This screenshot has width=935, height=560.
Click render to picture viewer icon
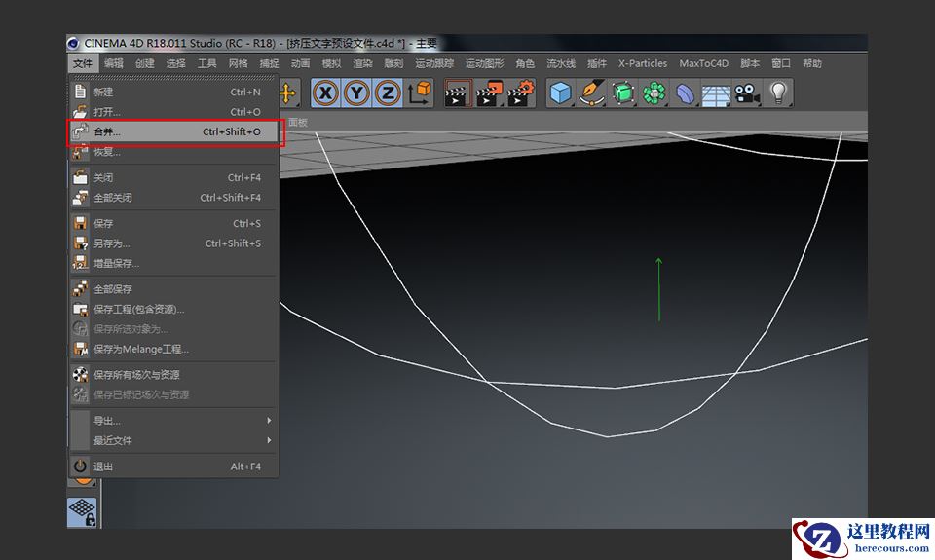pyautogui.click(x=489, y=93)
